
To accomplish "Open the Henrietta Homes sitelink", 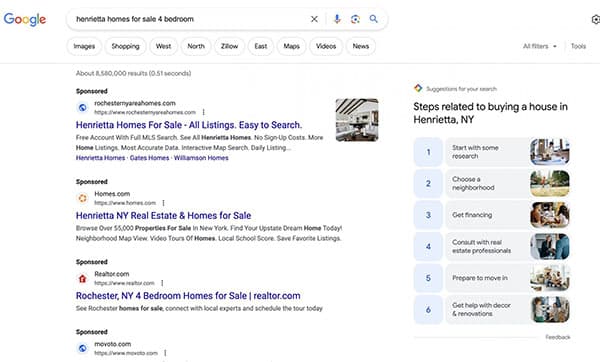I will 100,158.
